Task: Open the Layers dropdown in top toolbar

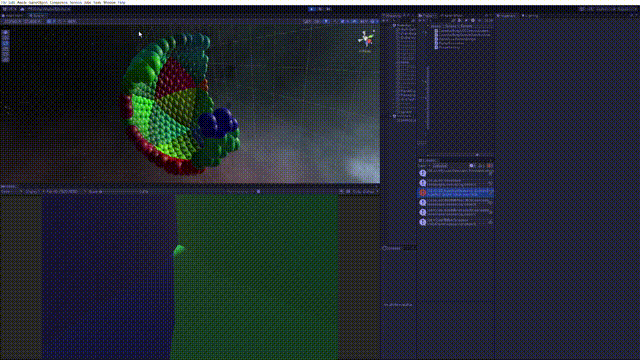Action: (x=605, y=9)
